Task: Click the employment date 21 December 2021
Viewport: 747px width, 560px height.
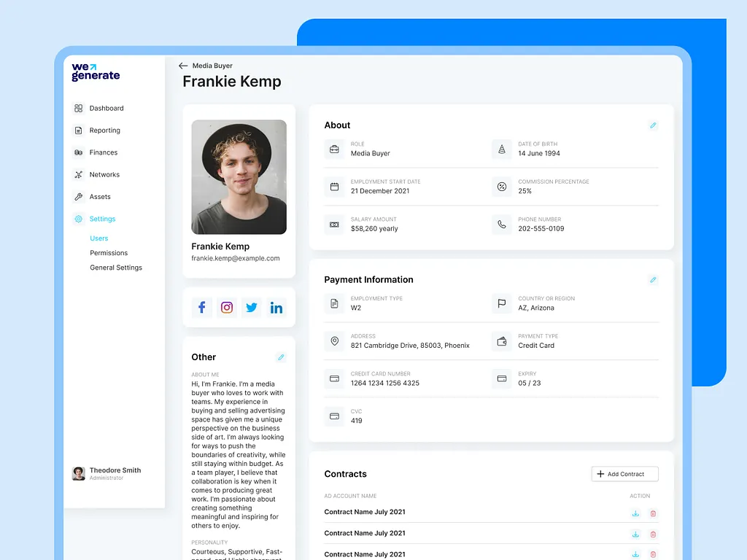Action: 379,191
